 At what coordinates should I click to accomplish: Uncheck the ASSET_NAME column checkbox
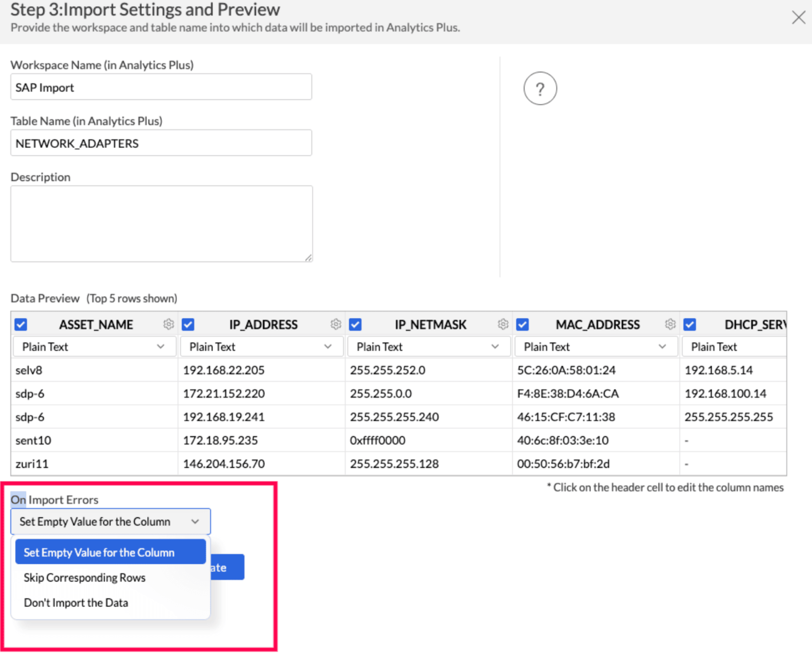point(21,325)
